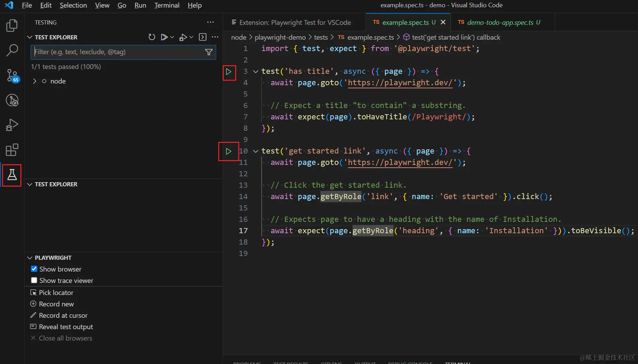
Task: Open the Search view icon
Action: (x=12, y=50)
